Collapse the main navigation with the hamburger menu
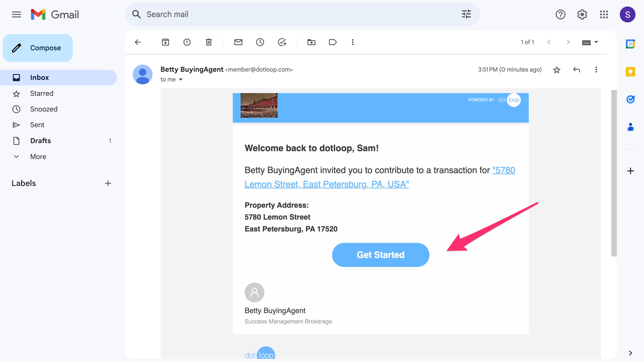 coord(16,14)
